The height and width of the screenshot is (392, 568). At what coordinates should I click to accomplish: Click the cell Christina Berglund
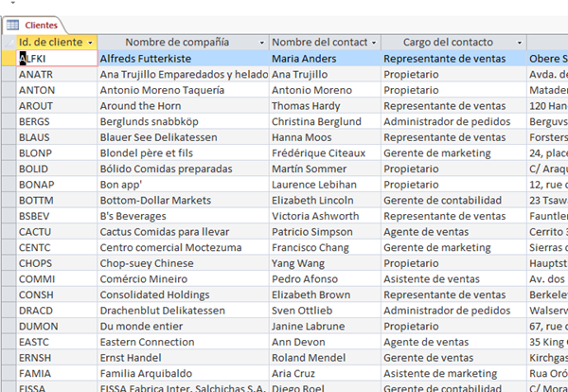click(x=325, y=121)
